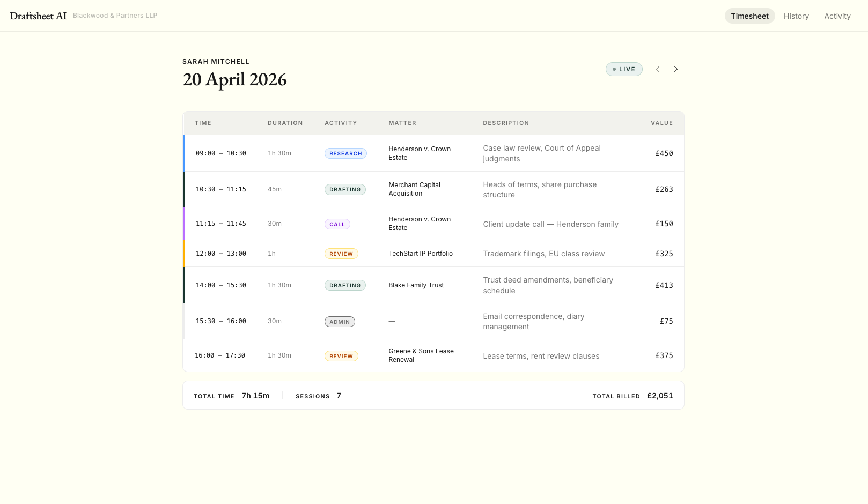Switch to the History tab
This screenshot has height=504, width=868.
coord(796,16)
